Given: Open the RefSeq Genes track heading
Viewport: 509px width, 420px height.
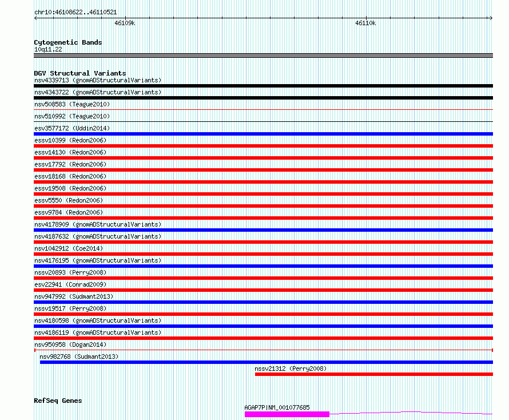Looking at the screenshot, I should coord(58,401).
